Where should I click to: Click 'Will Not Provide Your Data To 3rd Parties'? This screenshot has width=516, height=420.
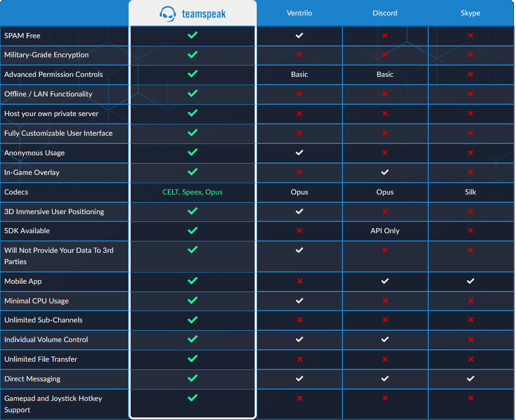[59, 256]
